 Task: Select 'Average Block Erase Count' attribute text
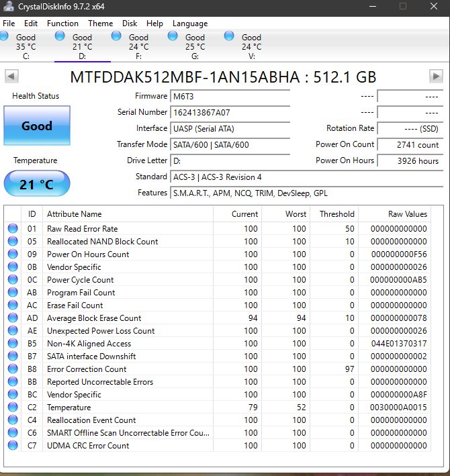click(x=94, y=318)
